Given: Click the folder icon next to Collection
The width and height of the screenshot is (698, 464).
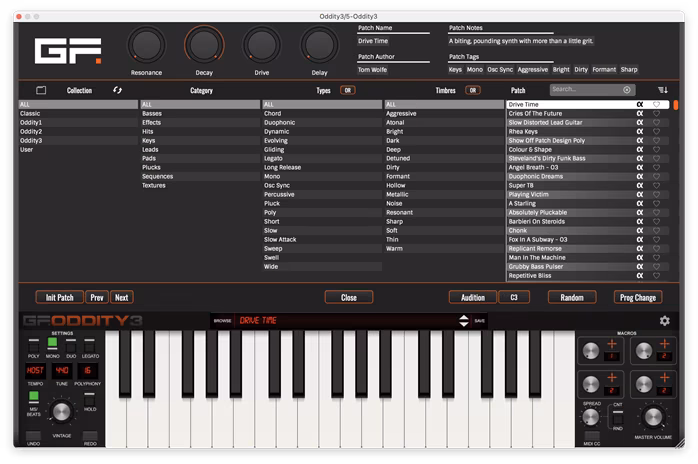Looking at the screenshot, I should 41,90.
